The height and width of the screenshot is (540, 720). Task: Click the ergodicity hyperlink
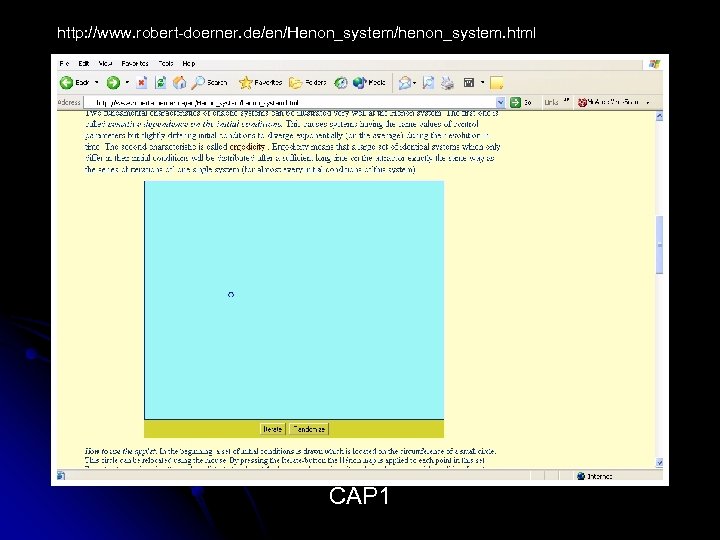click(x=247, y=147)
